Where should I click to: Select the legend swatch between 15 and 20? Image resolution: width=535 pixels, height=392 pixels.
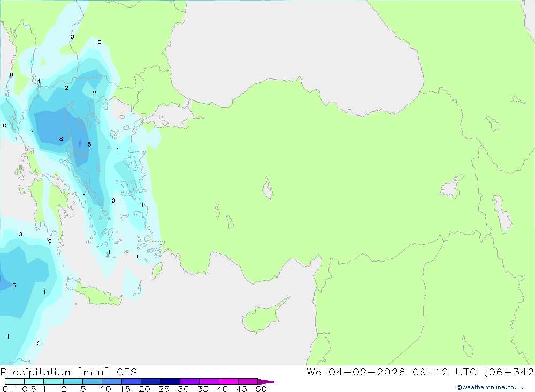pyautogui.click(x=131, y=381)
